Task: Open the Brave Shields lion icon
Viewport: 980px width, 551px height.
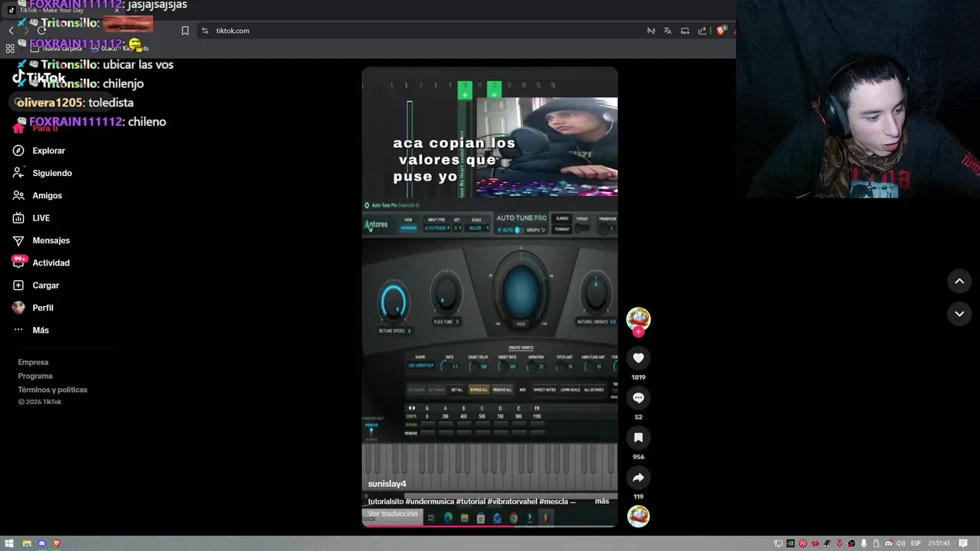Action: pos(721,31)
